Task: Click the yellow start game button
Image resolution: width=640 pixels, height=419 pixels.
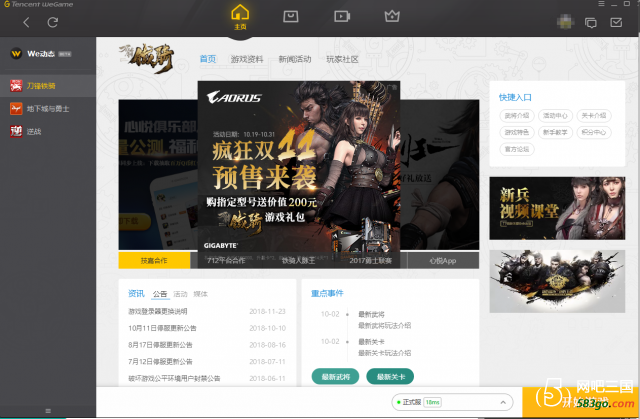Action: point(581,402)
